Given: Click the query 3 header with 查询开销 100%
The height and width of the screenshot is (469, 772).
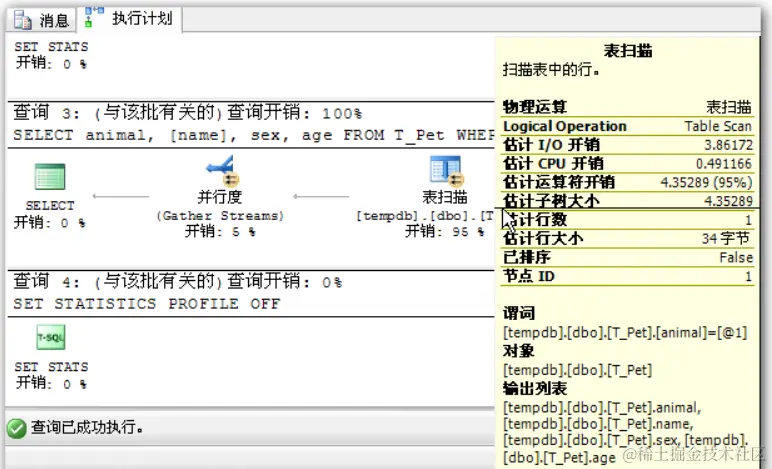Looking at the screenshot, I should [x=188, y=113].
